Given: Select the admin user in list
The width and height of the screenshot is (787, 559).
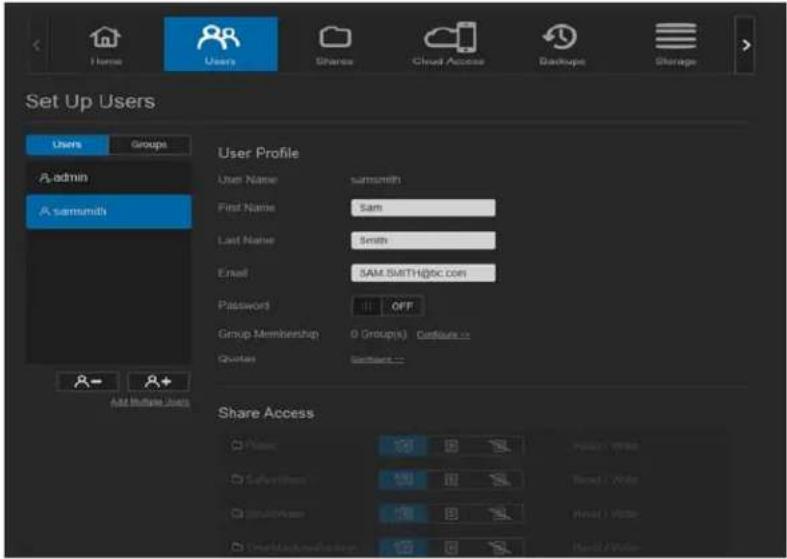Looking at the screenshot, I should click(x=108, y=178).
